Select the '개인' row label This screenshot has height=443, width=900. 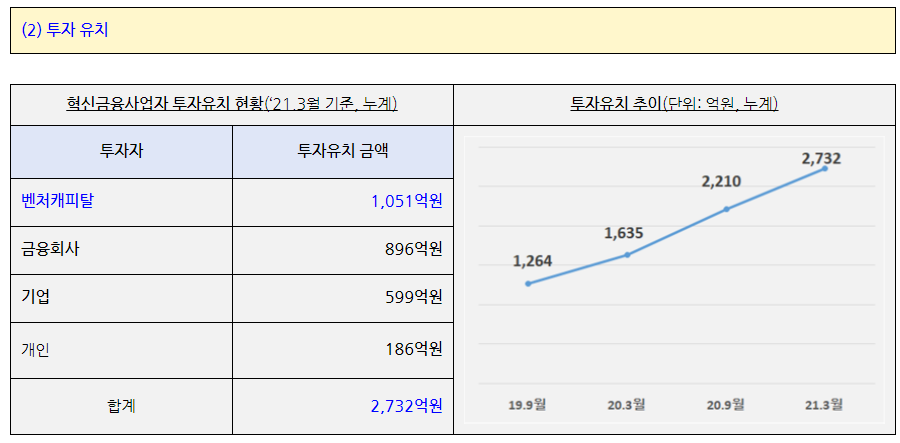coord(35,349)
